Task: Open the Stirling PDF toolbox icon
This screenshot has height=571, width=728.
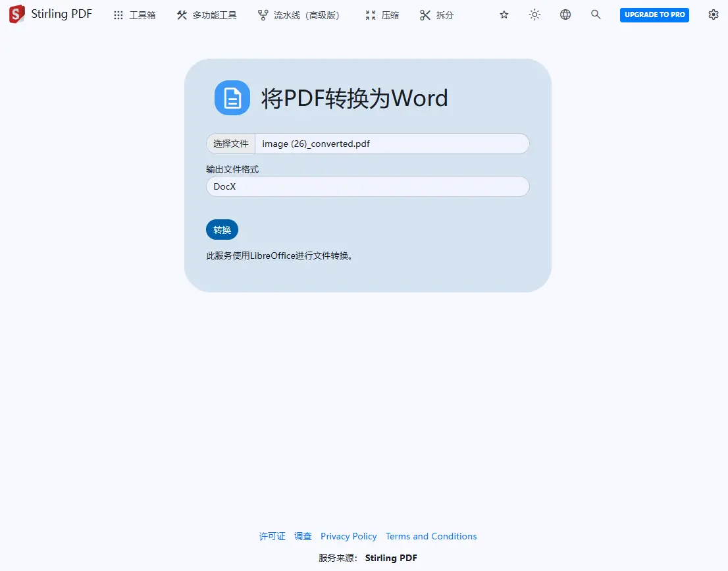Action: [117, 14]
